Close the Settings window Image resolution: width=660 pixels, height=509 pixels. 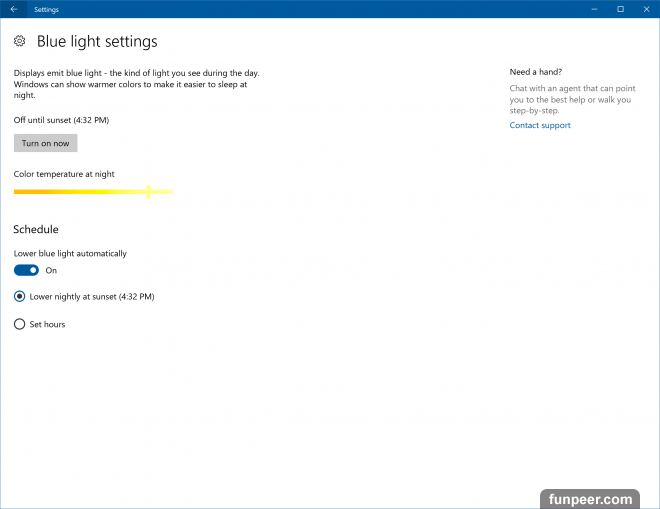click(645, 9)
